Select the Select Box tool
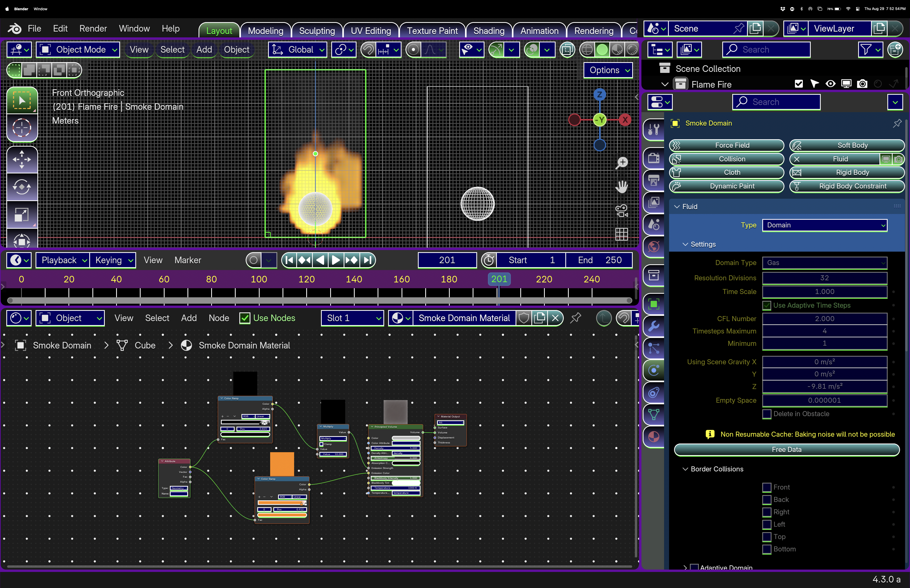 (x=22, y=101)
